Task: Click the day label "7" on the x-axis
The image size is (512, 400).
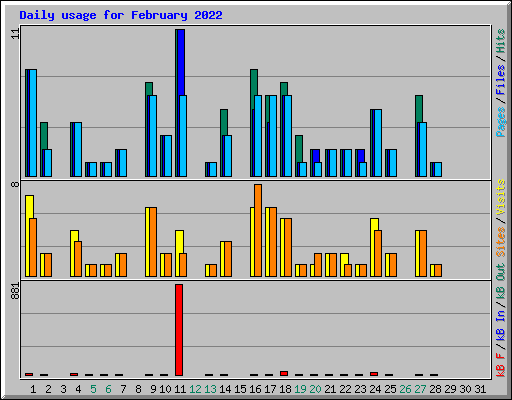Action: coord(123,389)
